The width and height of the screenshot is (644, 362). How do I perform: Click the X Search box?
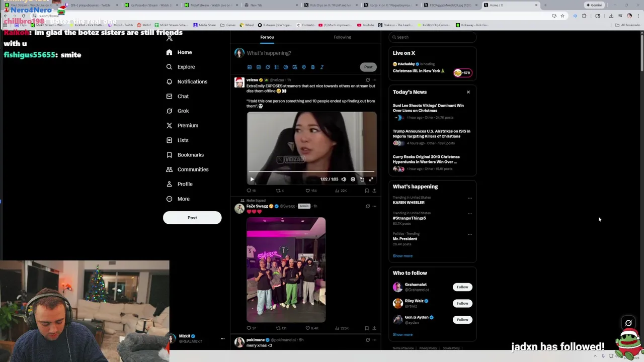pos(433,37)
